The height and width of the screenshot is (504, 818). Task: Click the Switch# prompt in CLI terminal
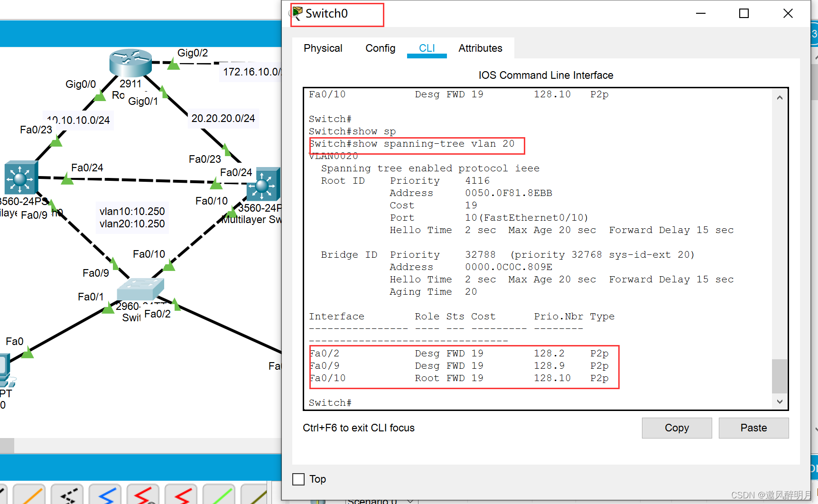[x=330, y=403]
